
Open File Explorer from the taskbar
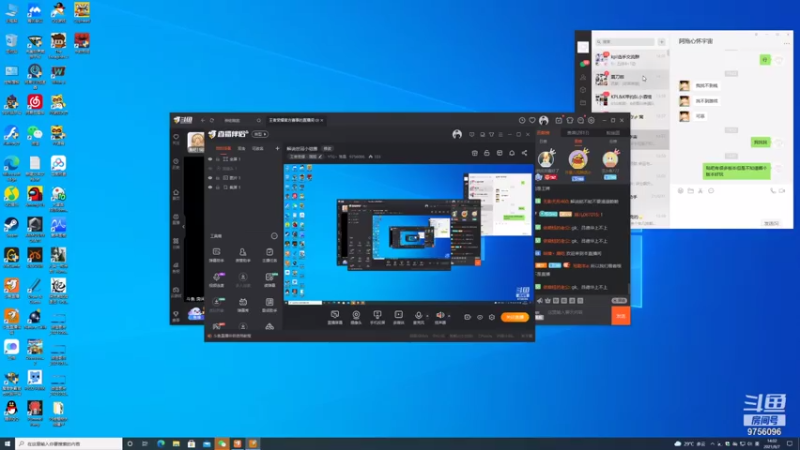click(176, 444)
